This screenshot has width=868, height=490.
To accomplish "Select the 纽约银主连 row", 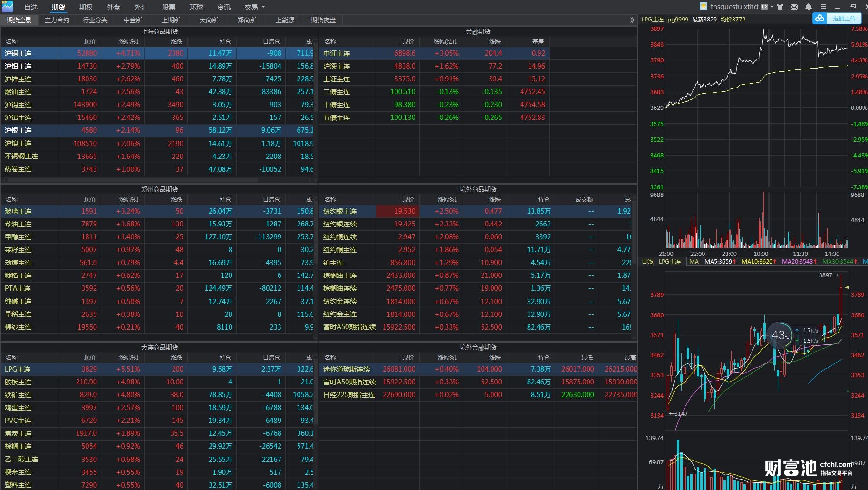I will (340, 211).
